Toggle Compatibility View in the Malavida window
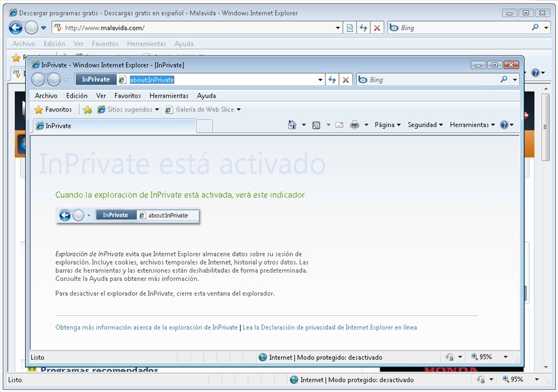Viewport: 558px width, 392px height. coord(350,28)
